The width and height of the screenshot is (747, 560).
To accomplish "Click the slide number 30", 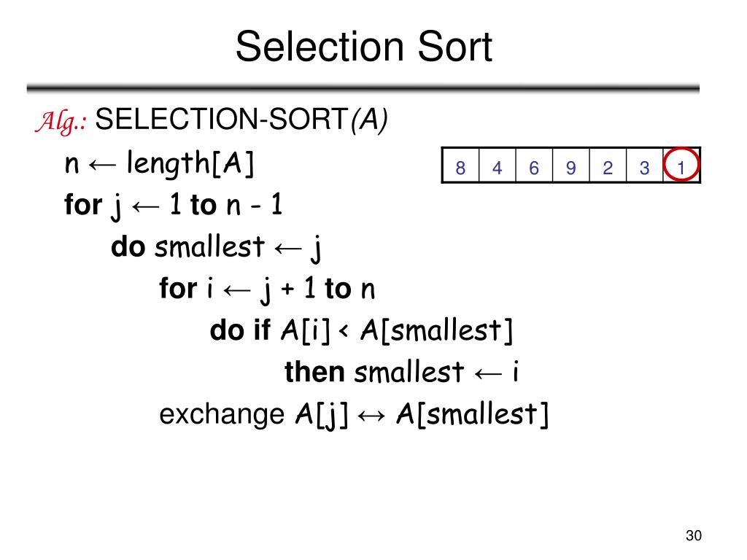I will click(694, 535).
